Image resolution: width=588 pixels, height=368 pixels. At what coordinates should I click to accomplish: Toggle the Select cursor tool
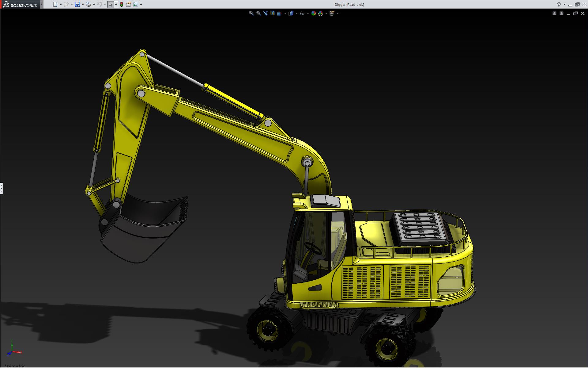click(110, 4)
